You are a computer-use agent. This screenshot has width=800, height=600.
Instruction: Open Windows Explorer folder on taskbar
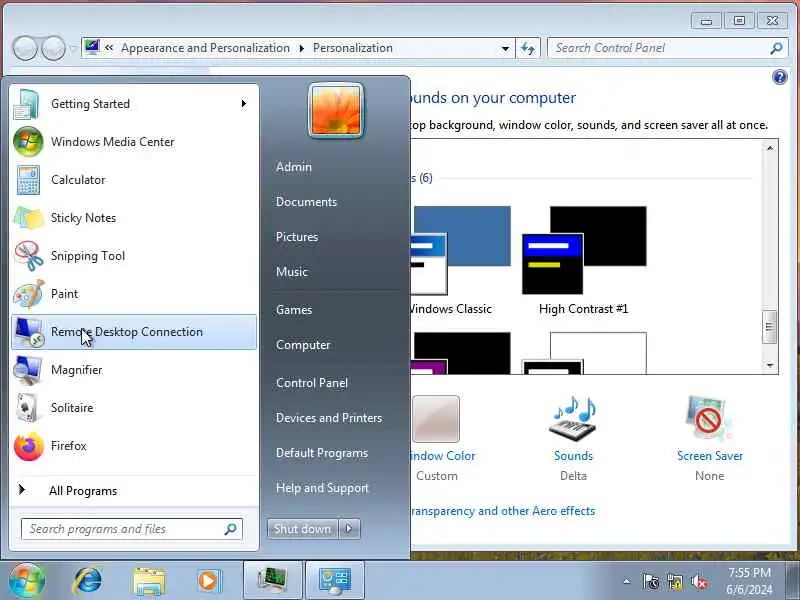[148, 582]
